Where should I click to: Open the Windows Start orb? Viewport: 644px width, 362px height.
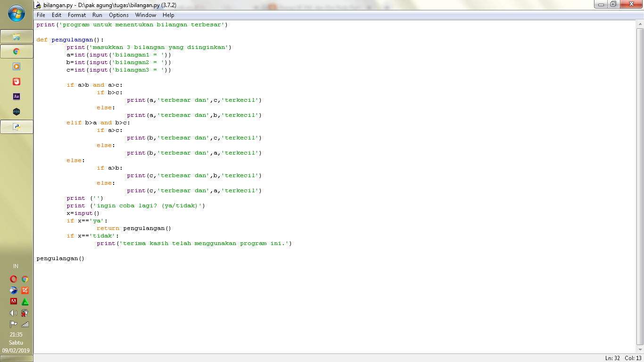17,13
